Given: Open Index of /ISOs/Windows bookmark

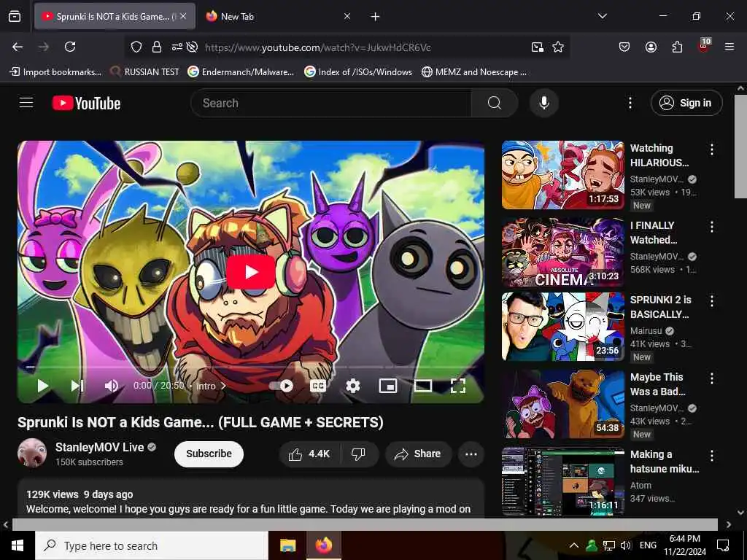Looking at the screenshot, I should pyautogui.click(x=358, y=72).
